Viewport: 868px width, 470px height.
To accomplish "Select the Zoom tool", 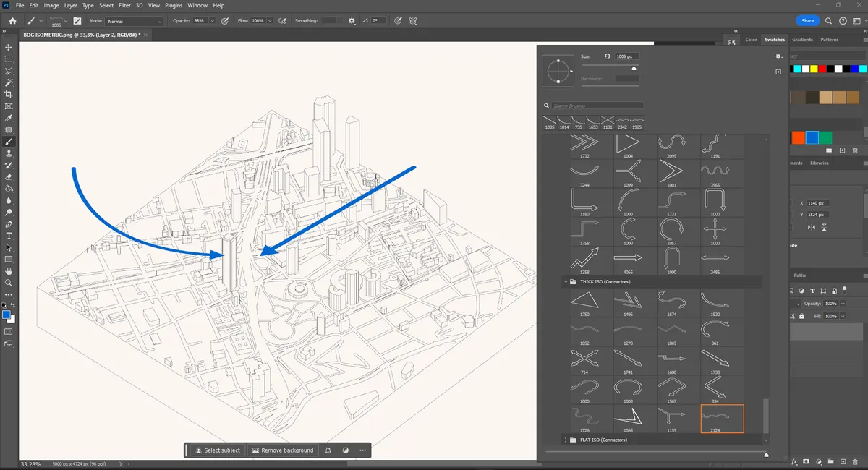I will [x=9, y=283].
